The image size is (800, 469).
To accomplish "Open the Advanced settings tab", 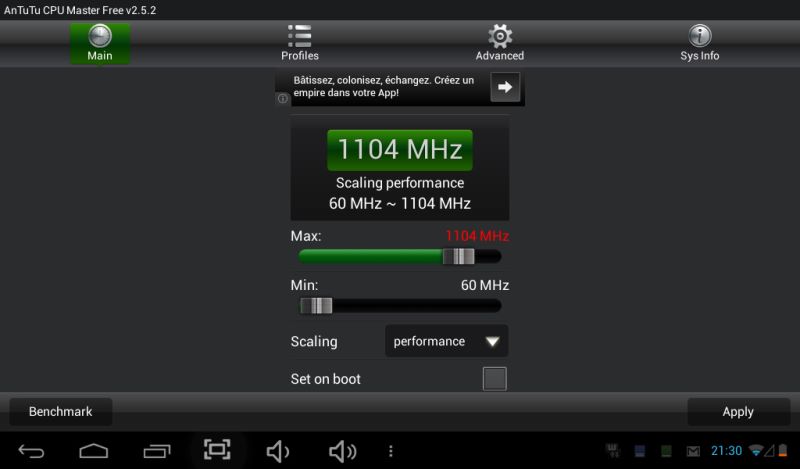I will click(500, 43).
